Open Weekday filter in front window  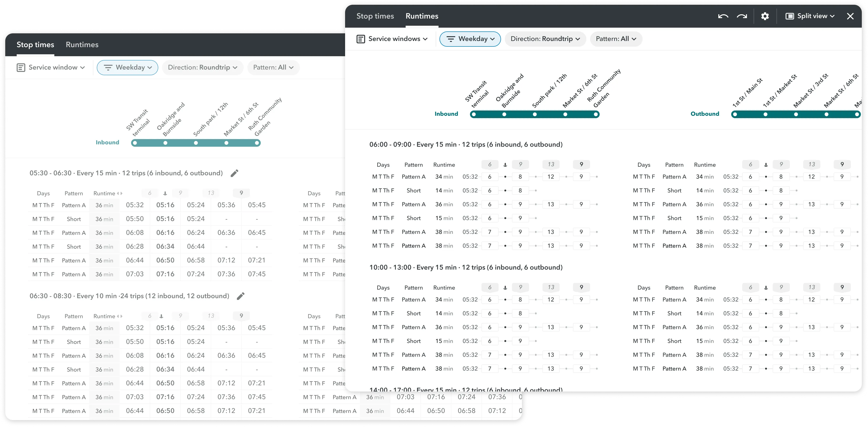470,39
